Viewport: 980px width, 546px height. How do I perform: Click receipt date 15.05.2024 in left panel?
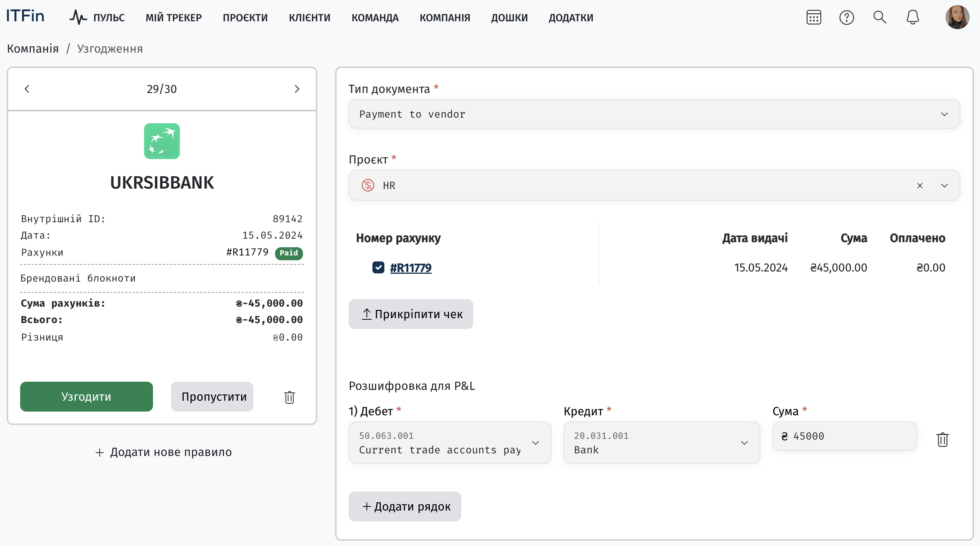click(272, 235)
